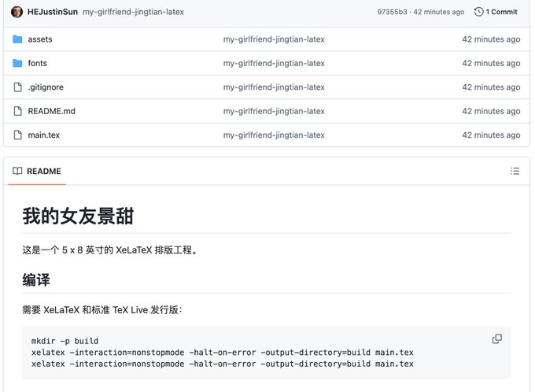Click the 'mkdir -p build' line

point(65,341)
